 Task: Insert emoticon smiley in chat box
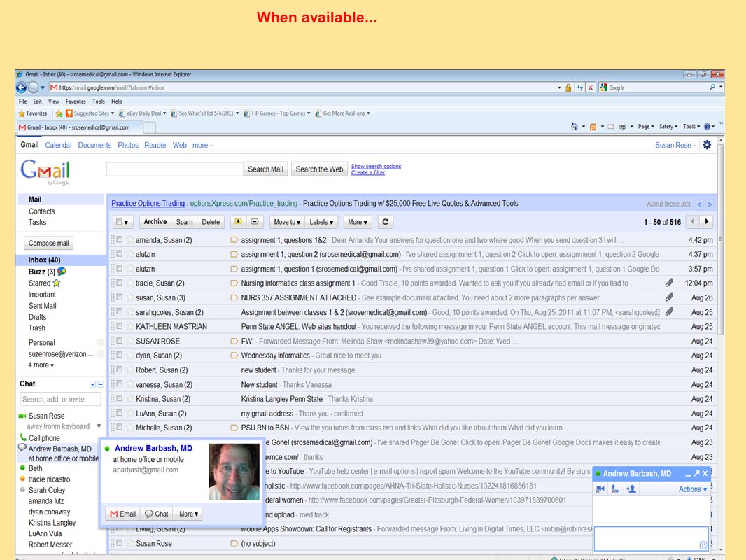[x=703, y=545]
